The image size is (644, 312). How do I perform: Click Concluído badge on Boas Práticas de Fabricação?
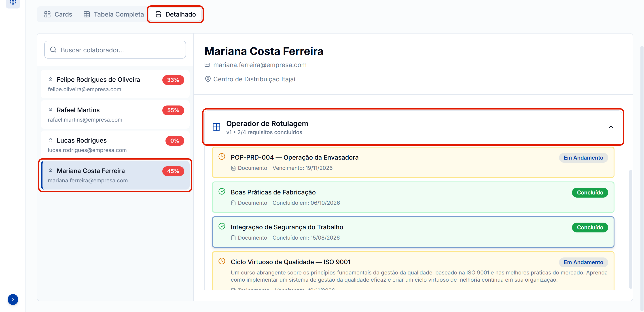[590, 193]
